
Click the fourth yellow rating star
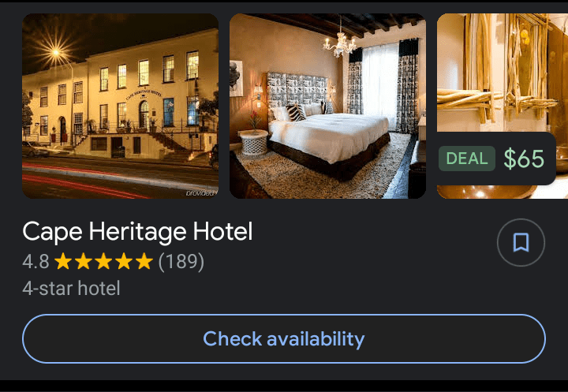pos(125,261)
